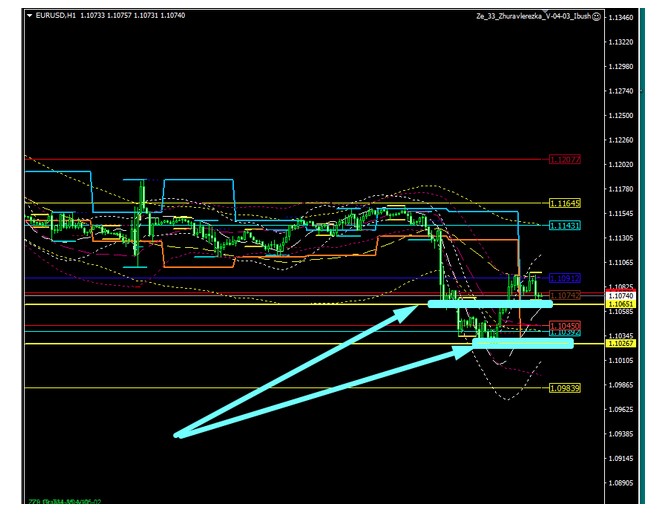Click 1.13460 on the price scale
659x513 pixels.
[x=624, y=17]
